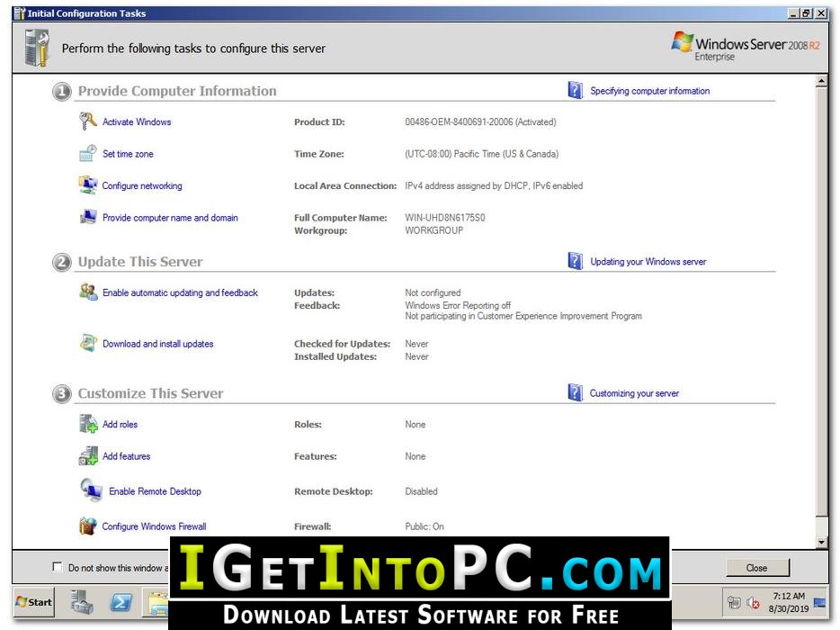Click help icon beside Customizing your server

tap(575, 392)
